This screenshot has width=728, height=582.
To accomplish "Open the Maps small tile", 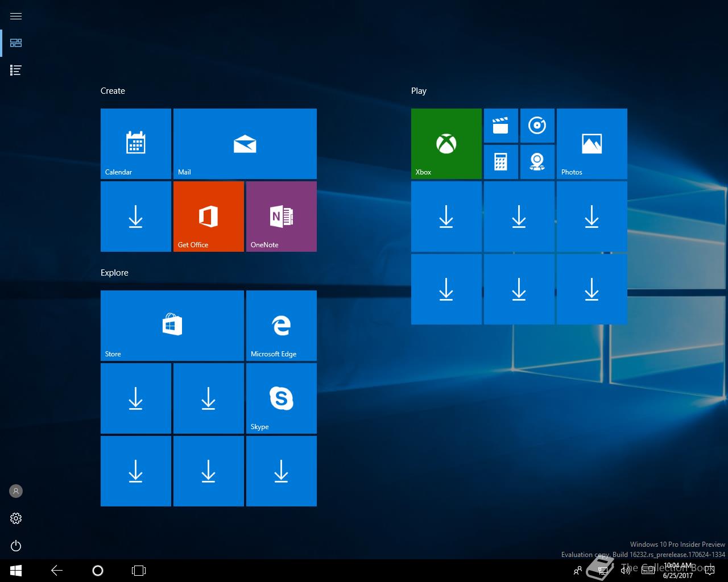I will pyautogui.click(x=537, y=162).
